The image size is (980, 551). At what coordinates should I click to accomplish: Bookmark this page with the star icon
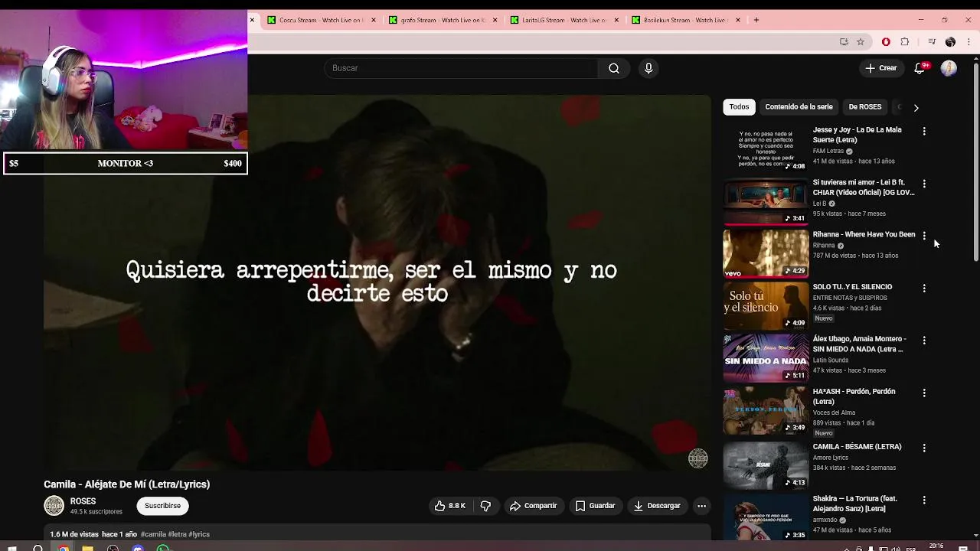pyautogui.click(x=861, y=41)
